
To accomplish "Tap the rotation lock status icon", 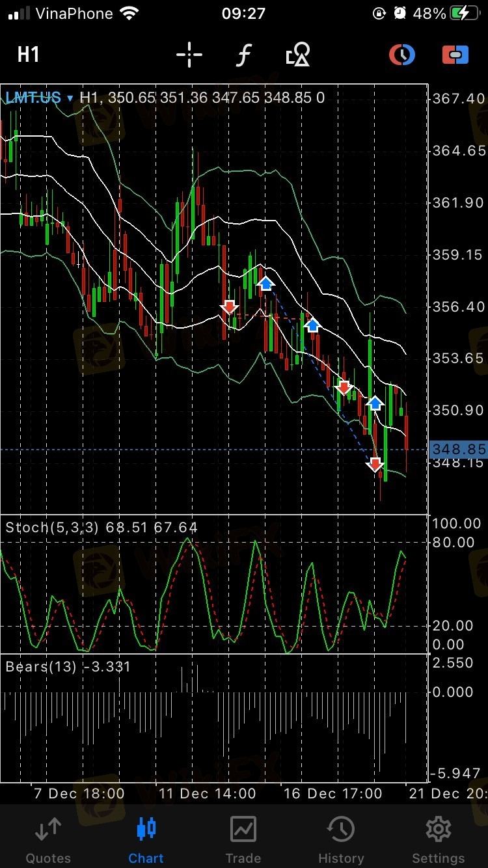I will [379, 13].
